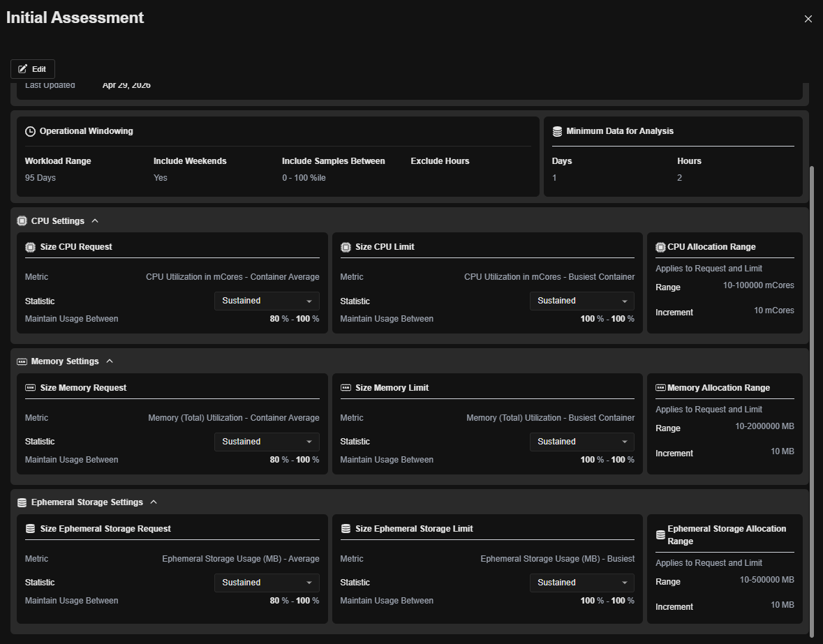Viewport: 823px width, 644px height.
Task: Click the Size Memory Request icon
Action: pyautogui.click(x=30, y=387)
